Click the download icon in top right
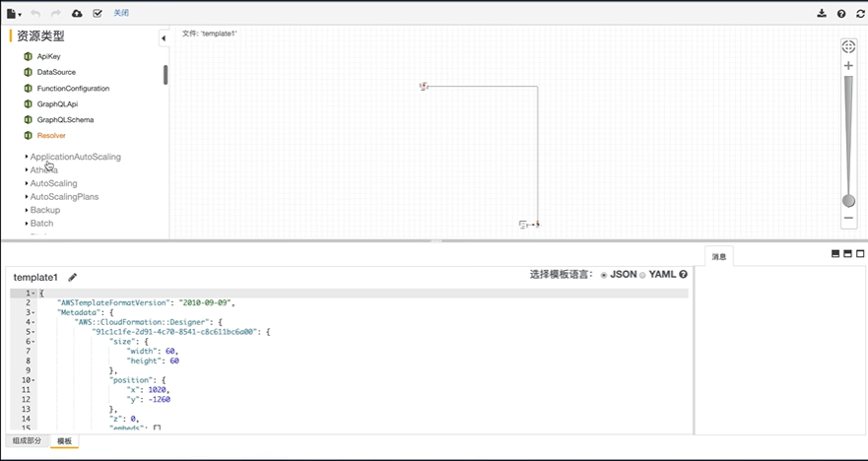 (x=822, y=14)
